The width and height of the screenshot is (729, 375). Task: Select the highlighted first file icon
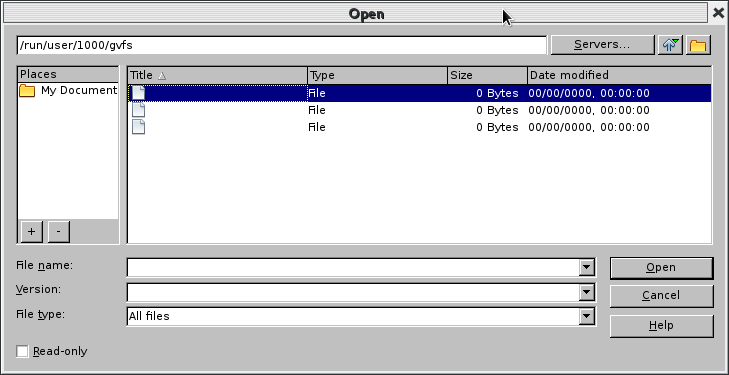[138, 93]
